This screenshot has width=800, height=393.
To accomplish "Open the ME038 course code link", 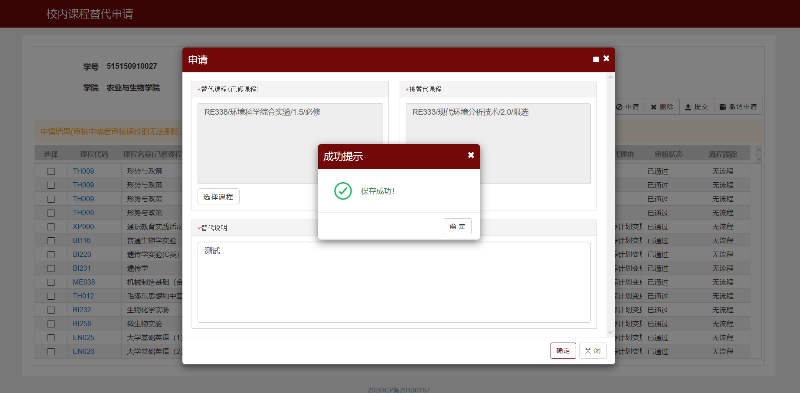I will [x=84, y=282].
